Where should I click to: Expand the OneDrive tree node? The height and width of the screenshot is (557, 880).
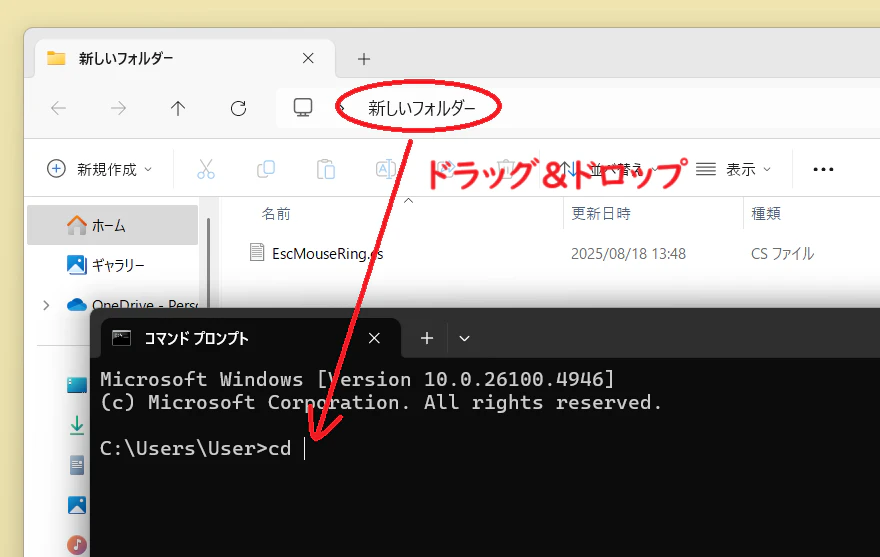pos(46,305)
